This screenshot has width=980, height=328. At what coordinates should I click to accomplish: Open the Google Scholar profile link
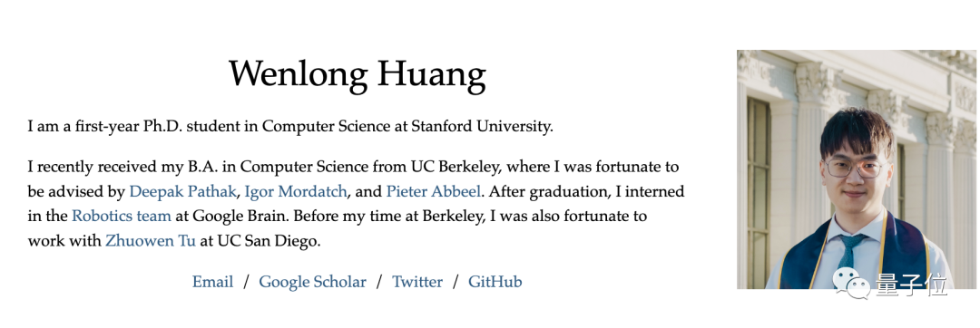312,282
